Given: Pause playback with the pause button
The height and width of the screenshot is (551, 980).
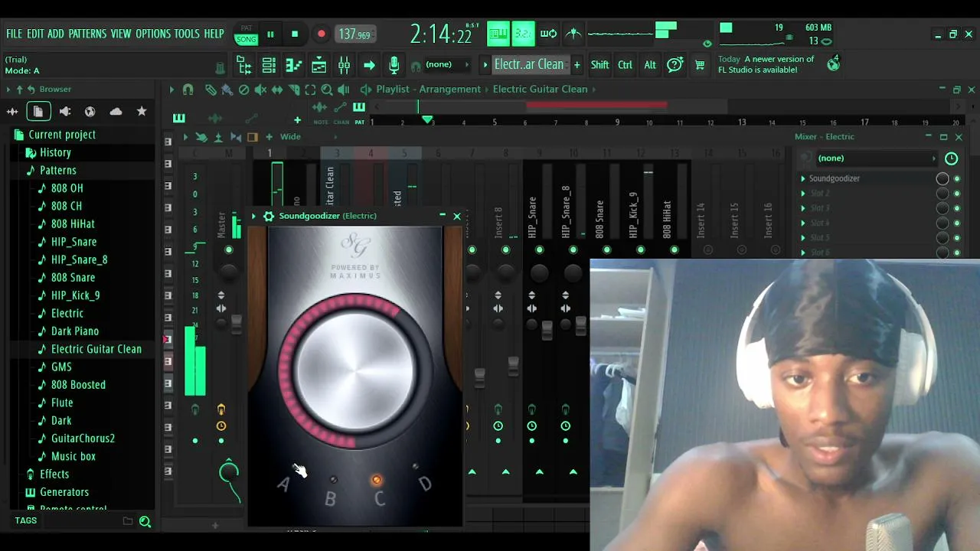Looking at the screenshot, I should (270, 34).
